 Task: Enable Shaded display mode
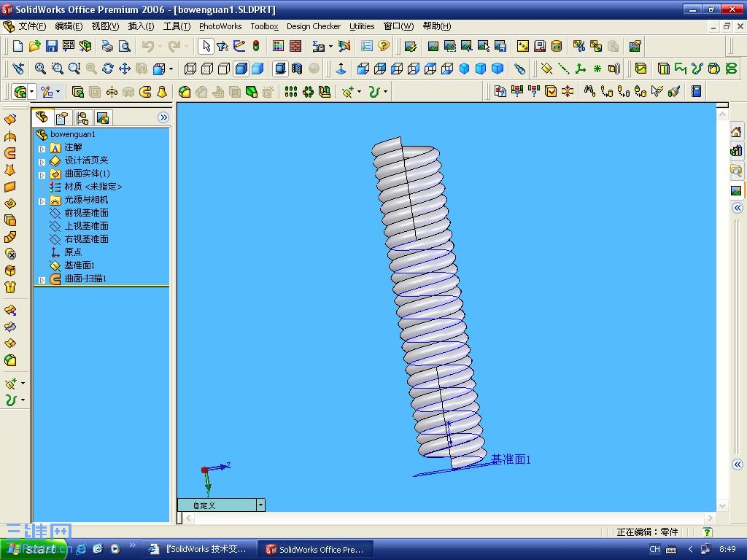click(x=258, y=69)
